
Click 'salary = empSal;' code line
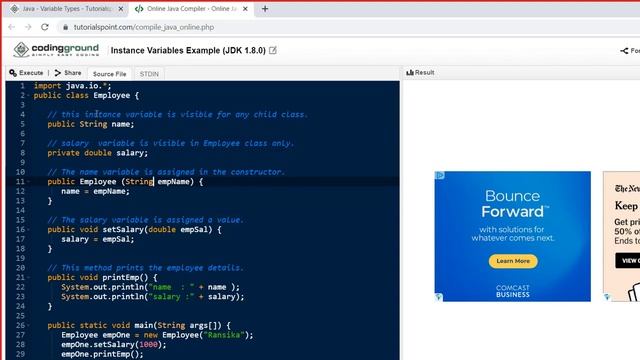point(98,239)
